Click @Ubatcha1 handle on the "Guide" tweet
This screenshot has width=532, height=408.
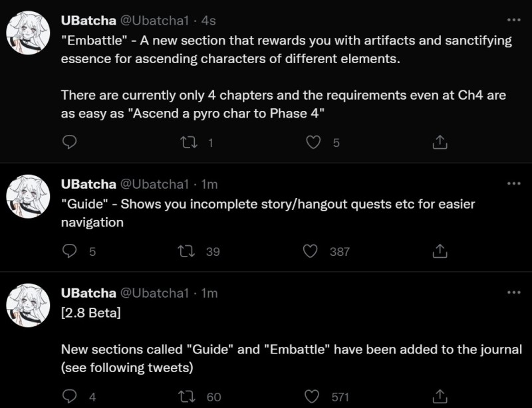154,184
